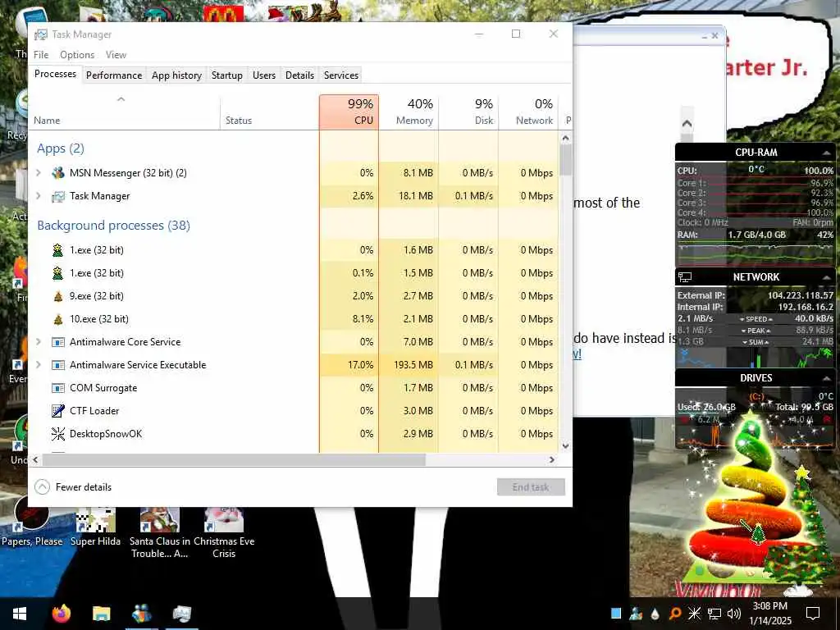This screenshot has width=840, height=630.
Task: Click the sort arrow above Name column
Action: 121,99
